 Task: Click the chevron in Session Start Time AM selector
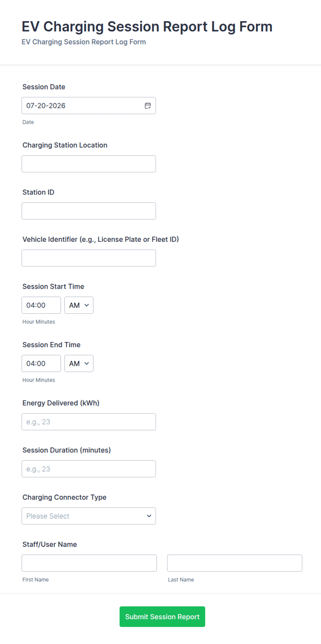[x=87, y=305]
